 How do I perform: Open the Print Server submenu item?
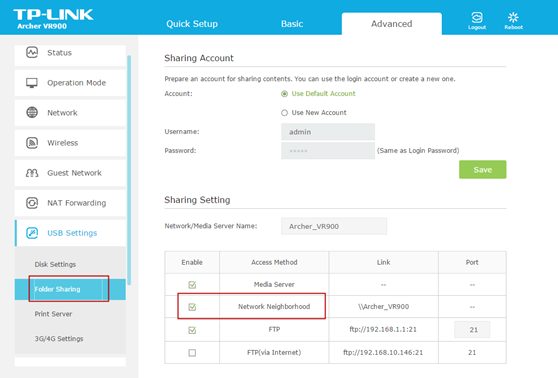[53, 314]
